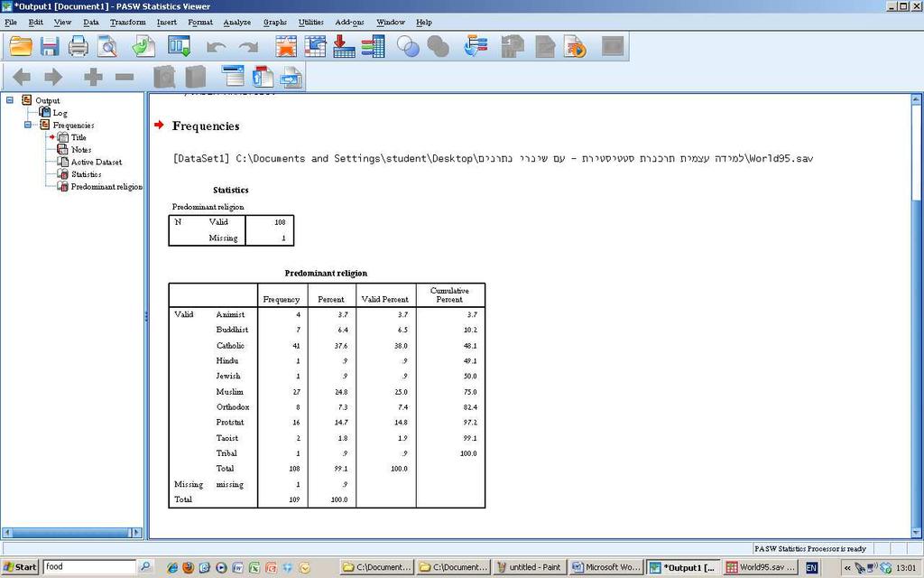Collapse the Output root tree node
The width and height of the screenshot is (924, 578).
click(x=9, y=100)
